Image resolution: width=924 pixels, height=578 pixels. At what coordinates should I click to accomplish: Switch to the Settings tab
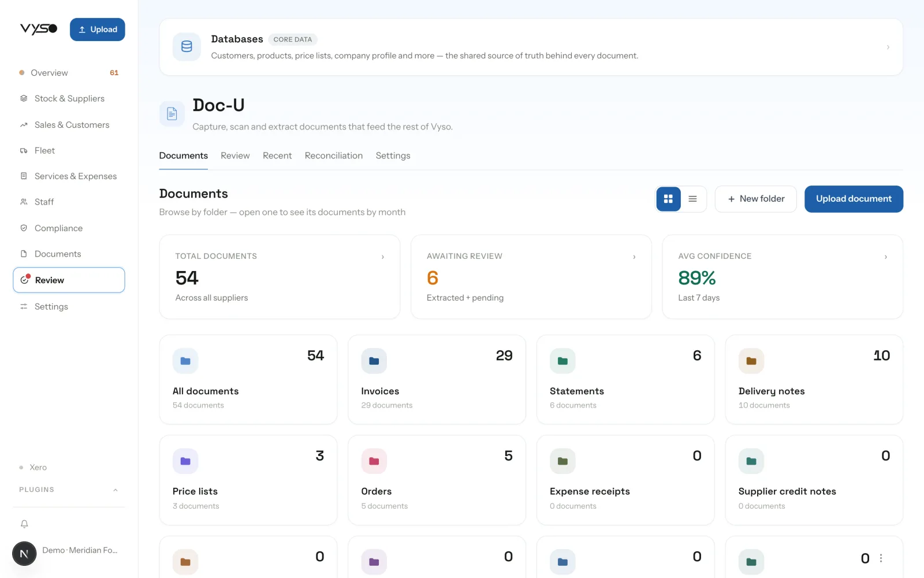393,156
